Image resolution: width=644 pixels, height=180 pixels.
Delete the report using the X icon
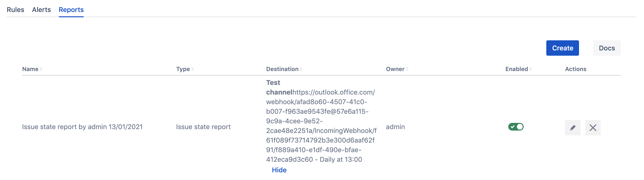[592, 128]
